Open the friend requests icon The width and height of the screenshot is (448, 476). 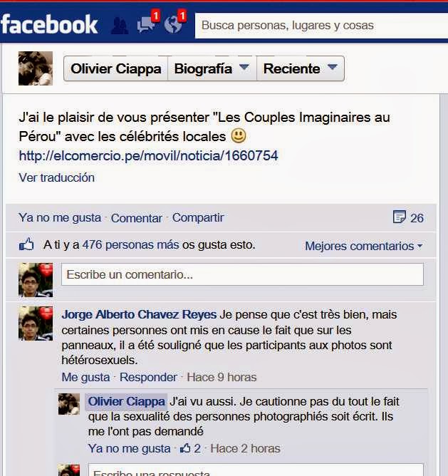pos(120,26)
